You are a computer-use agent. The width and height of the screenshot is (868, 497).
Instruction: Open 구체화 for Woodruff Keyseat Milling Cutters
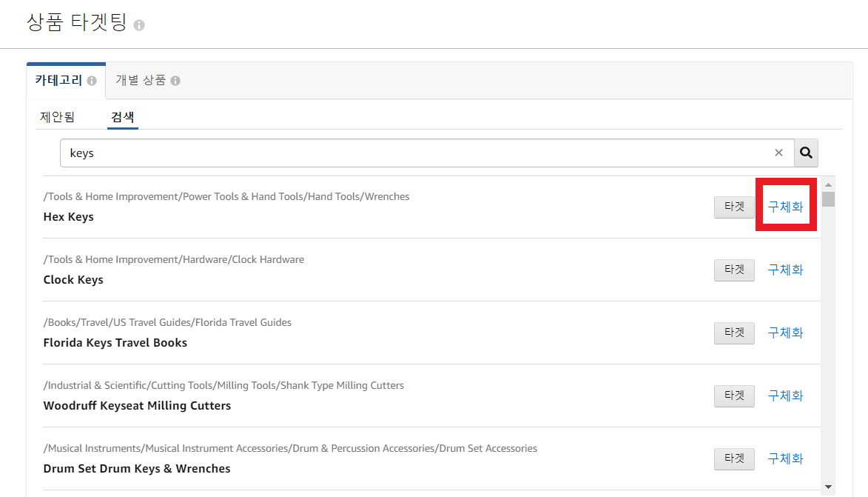click(786, 396)
